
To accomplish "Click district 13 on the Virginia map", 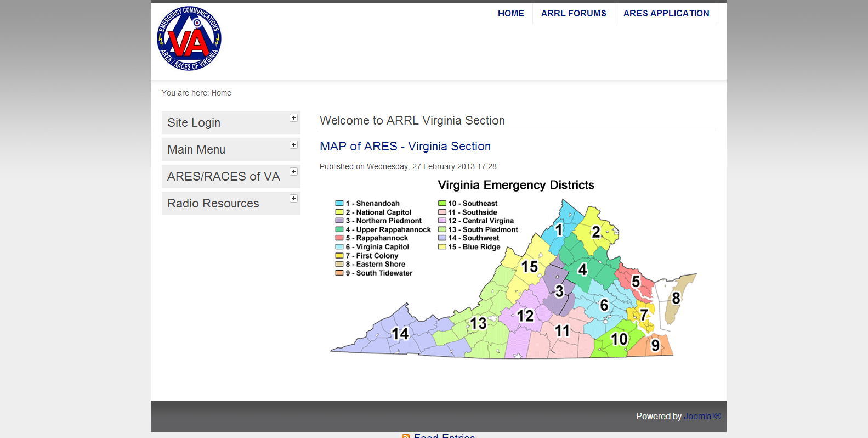I will pos(478,324).
